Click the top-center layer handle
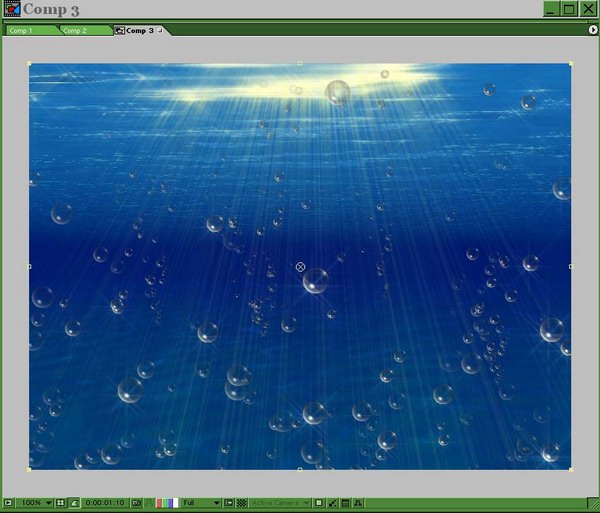The height and width of the screenshot is (513, 600). pos(300,64)
